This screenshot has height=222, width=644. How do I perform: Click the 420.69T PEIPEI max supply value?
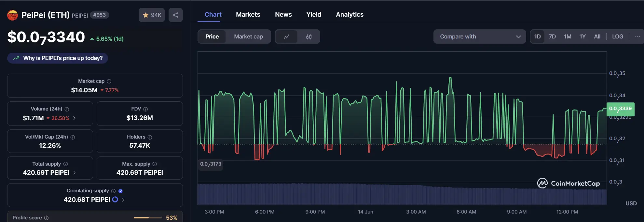click(140, 172)
